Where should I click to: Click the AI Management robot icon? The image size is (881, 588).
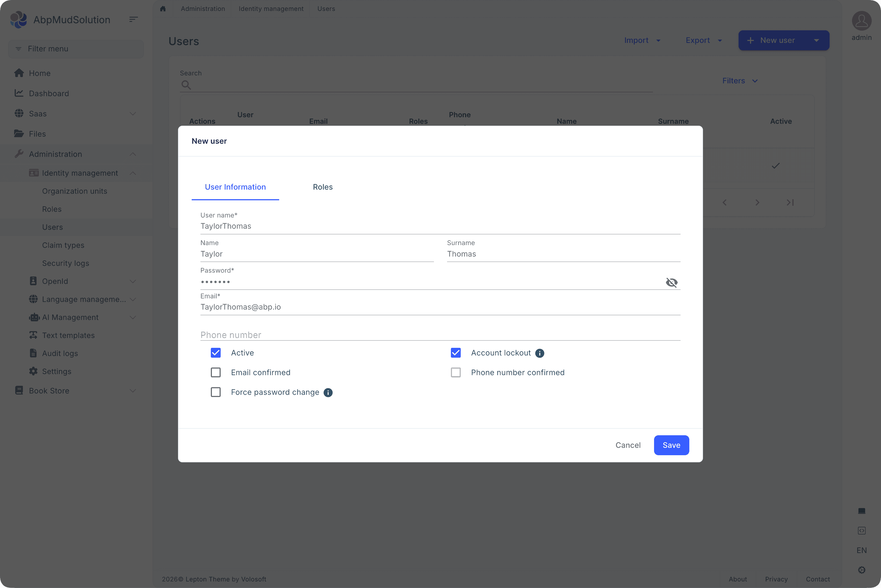click(x=34, y=317)
